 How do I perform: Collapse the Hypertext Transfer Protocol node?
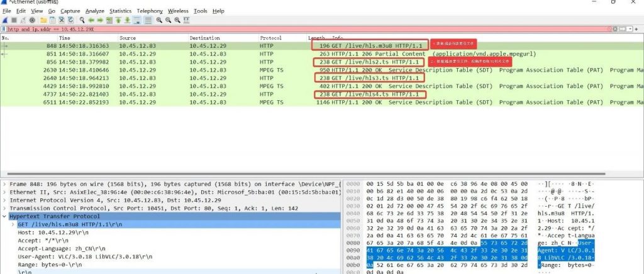click(4, 216)
